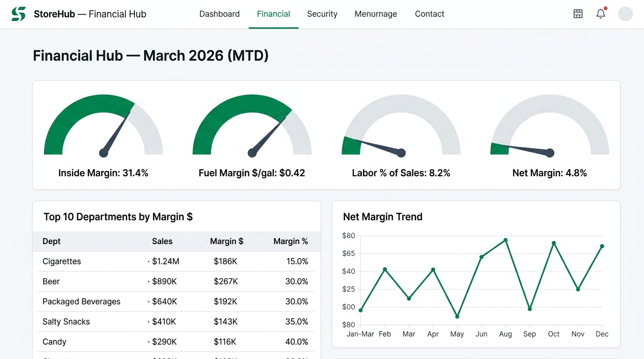
Task: Click the Sep data point on chart
Action: pyautogui.click(x=530, y=309)
